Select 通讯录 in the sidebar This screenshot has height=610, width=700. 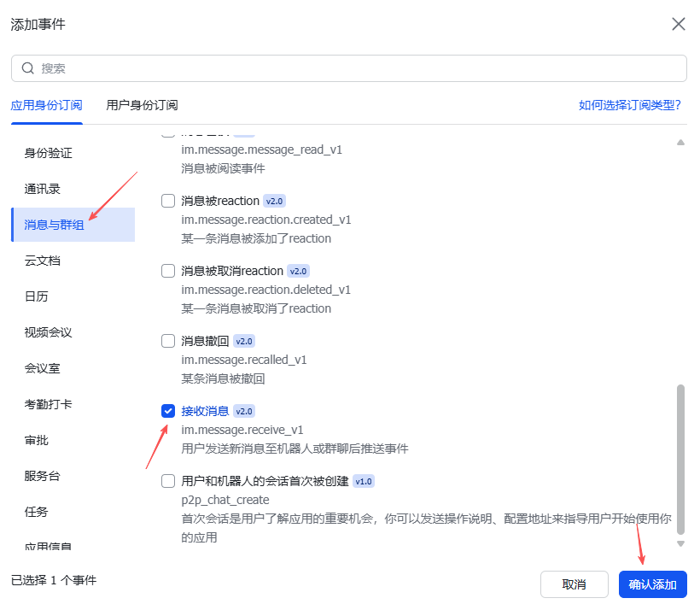(x=43, y=189)
